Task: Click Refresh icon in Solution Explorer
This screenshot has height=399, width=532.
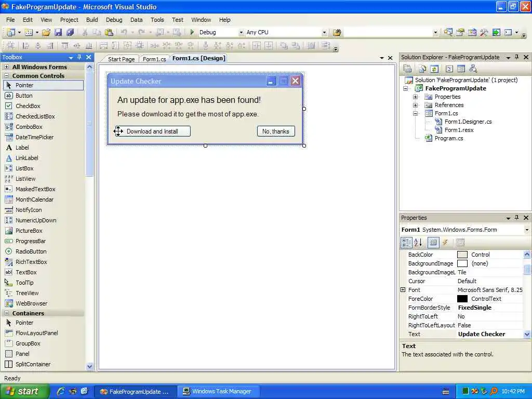Action: point(434,69)
